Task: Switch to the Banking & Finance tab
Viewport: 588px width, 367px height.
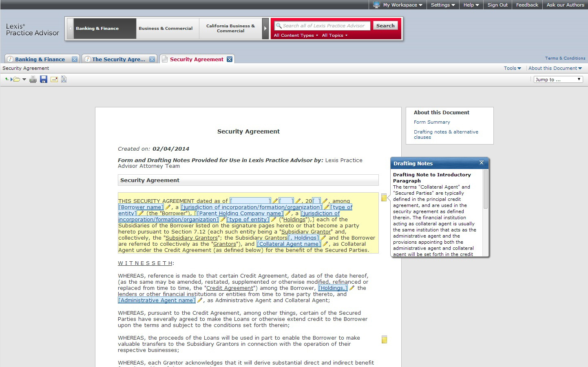Action: [40, 59]
